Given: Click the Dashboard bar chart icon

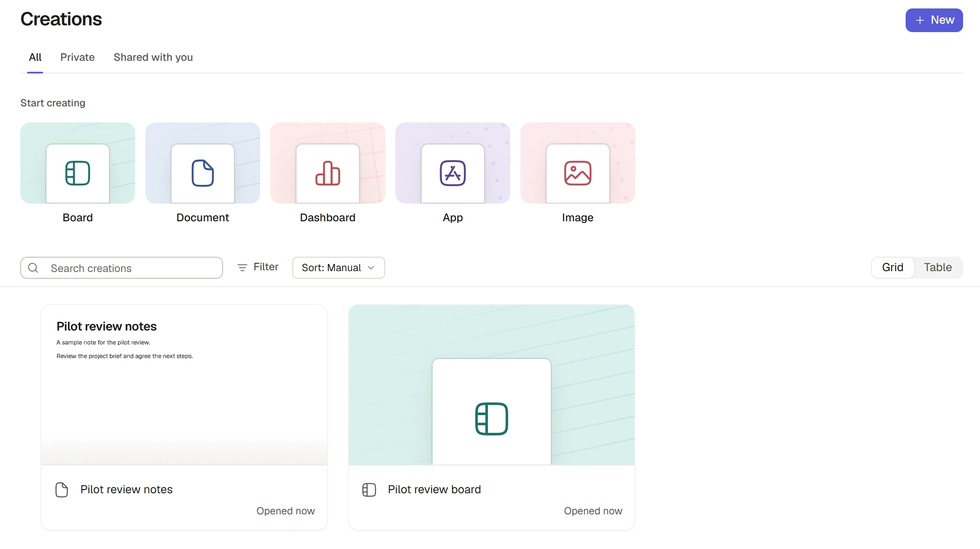Looking at the screenshot, I should 328,173.
